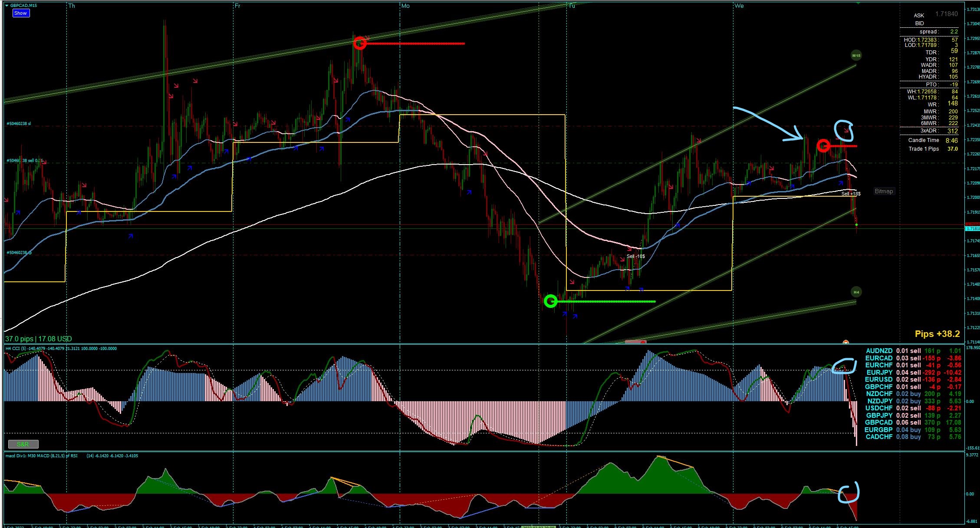The image size is (980, 528).
Task: Click the orange event icon above trades list
Action: (x=845, y=343)
